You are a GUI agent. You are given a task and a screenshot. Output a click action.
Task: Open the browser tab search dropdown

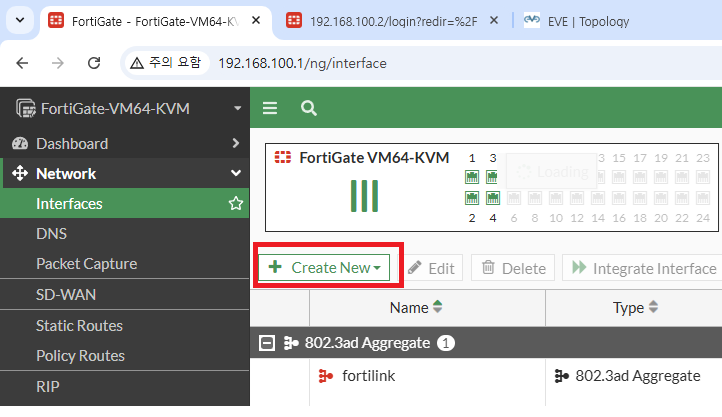20,20
